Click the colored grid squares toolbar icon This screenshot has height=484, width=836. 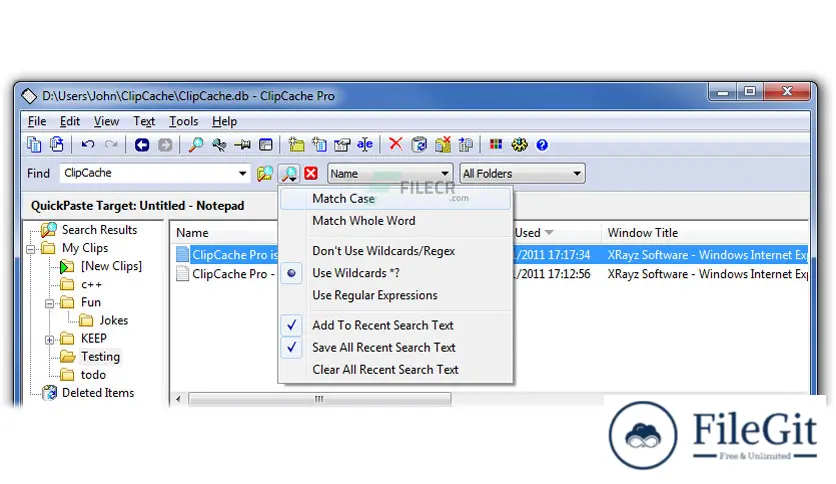tap(496, 144)
